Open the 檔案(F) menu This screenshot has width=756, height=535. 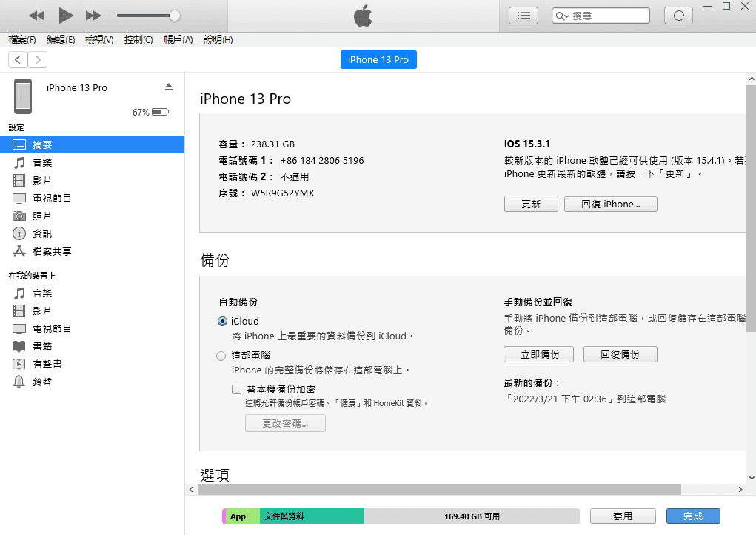click(x=22, y=40)
